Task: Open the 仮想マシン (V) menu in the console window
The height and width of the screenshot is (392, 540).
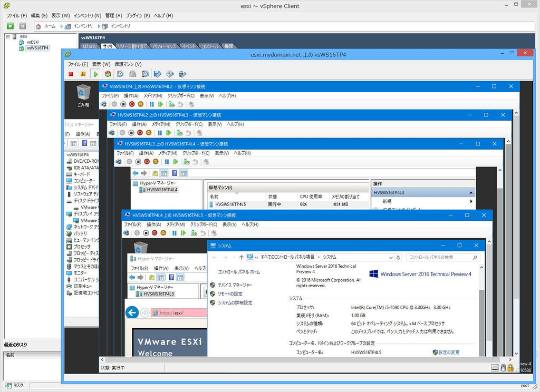Action: click(128, 64)
